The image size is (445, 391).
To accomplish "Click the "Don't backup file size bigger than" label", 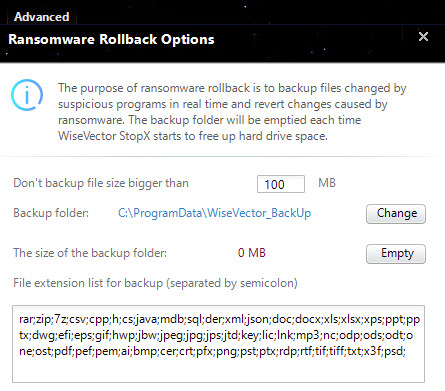I will tap(101, 183).
